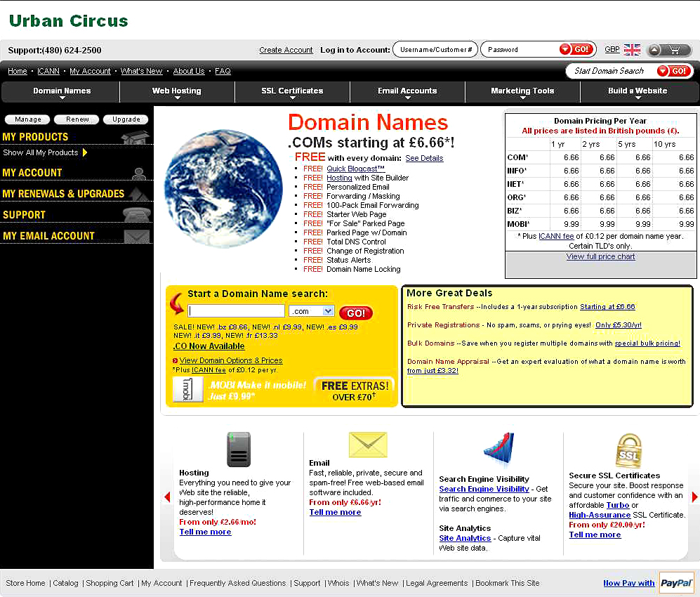Click the PayPal logo
700x597 pixels.
click(x=676, y=583)
